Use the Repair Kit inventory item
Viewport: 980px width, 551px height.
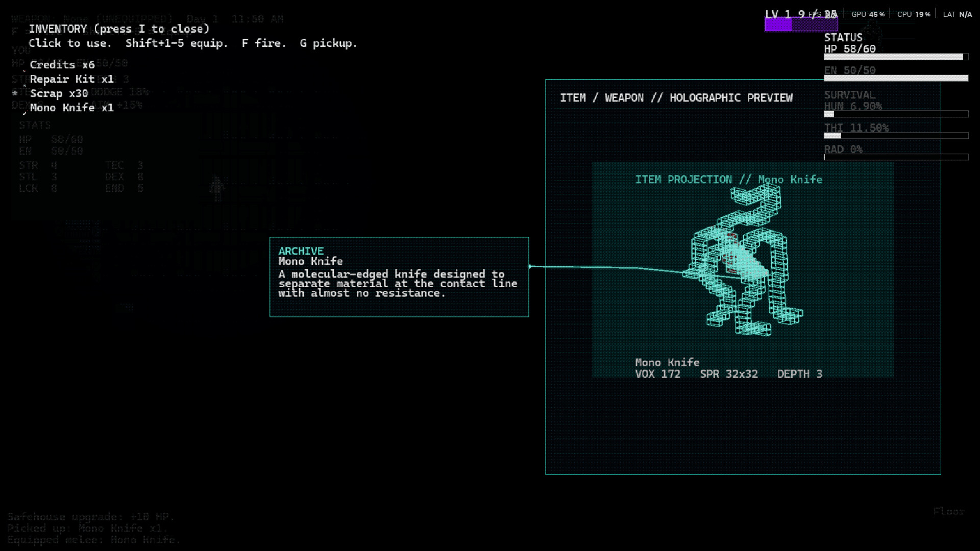pos(71,79)
